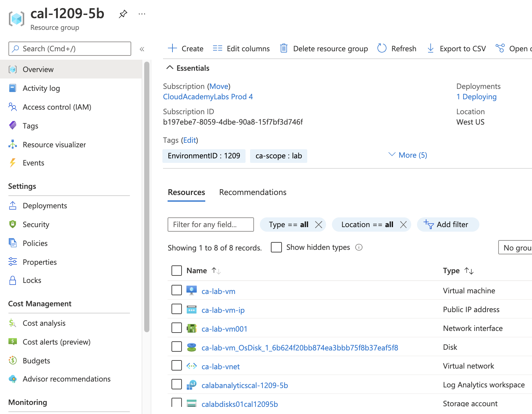The width and height of the screenshot is (532, 414).
Task: Click the Delete resource group trash icon
Action: pyautogui.click(x=284, y=48)
